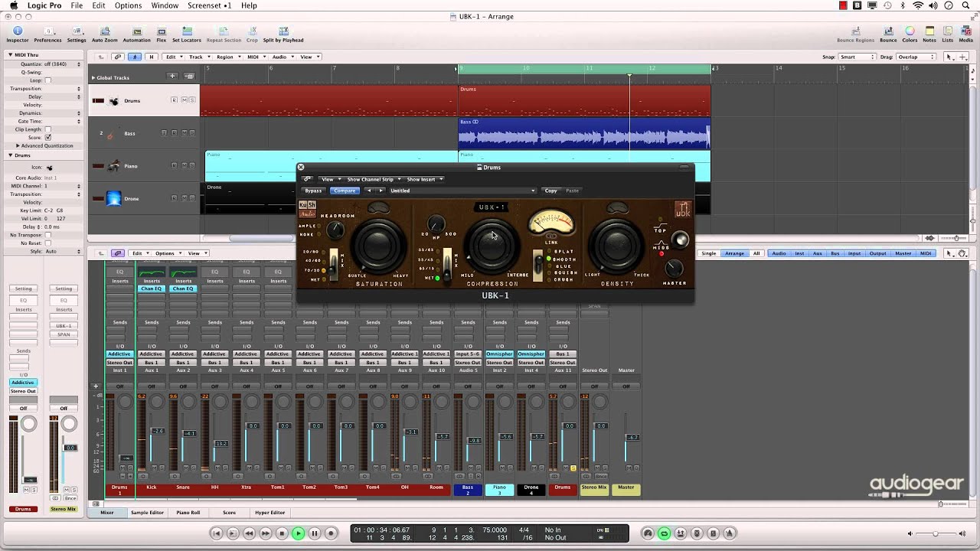Toggle the Score checkbox
This screenshot has height=551, width=980.
[47, 137]
